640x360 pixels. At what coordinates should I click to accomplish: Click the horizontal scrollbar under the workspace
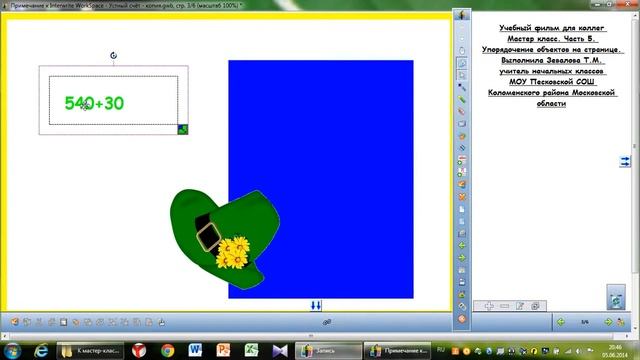[310, 336]
